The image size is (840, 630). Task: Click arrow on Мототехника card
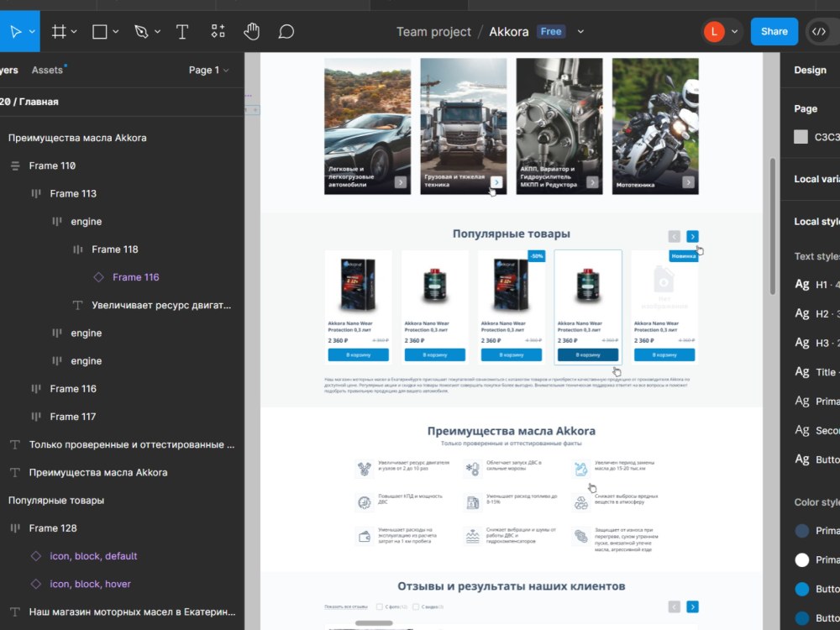coord(689,182)
